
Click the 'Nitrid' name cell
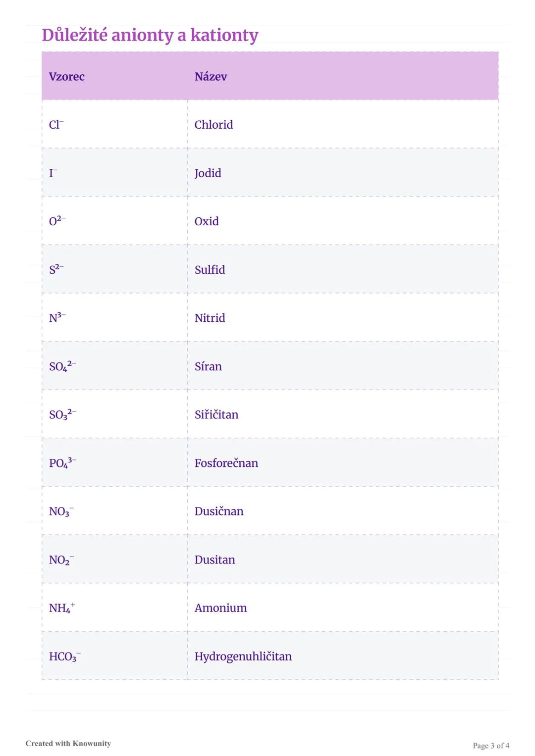click(210, 318)
